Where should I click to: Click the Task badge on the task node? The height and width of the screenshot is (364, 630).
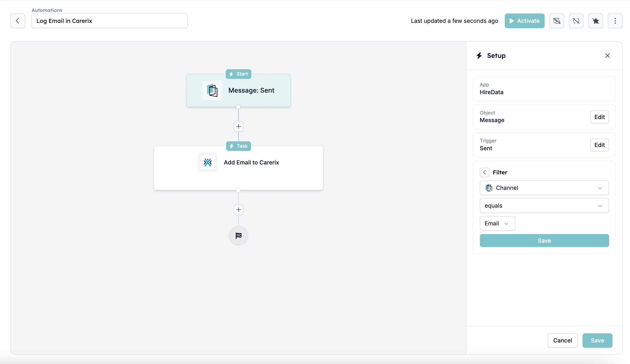[x=238, y=146]
